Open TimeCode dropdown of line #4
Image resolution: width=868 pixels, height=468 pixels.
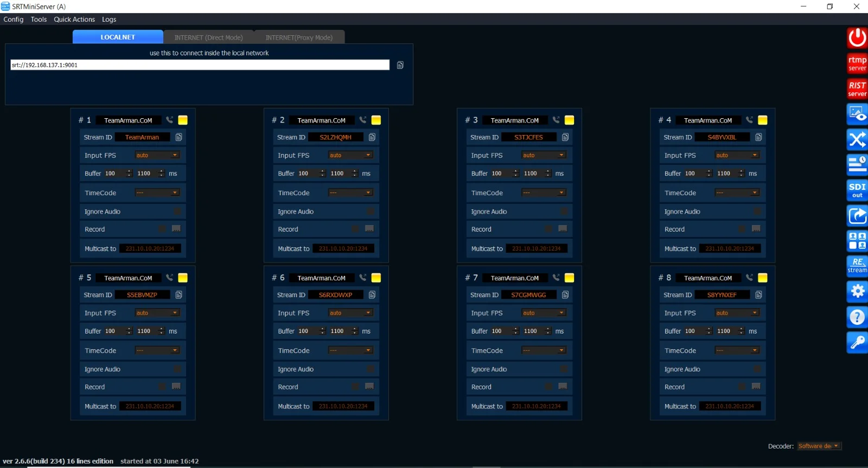[737, 193]
